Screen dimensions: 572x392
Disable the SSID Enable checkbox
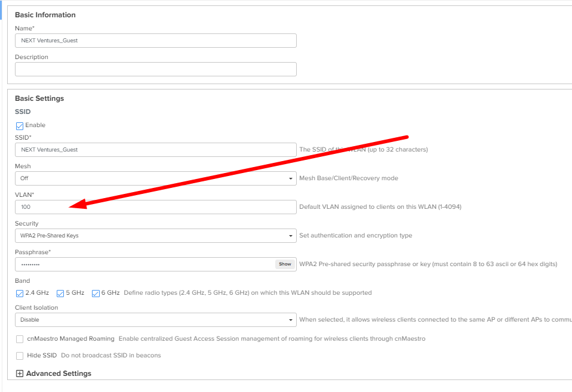coord(20,126)
